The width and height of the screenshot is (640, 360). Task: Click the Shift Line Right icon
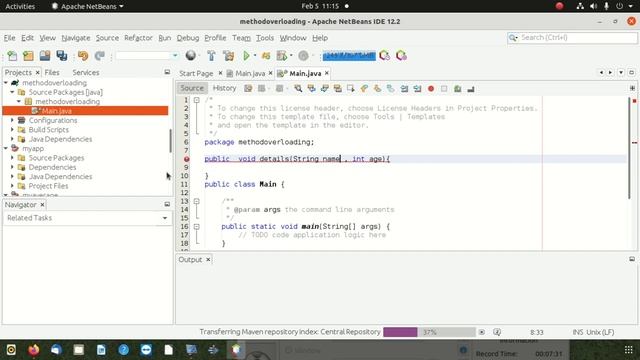pos(417,89)
